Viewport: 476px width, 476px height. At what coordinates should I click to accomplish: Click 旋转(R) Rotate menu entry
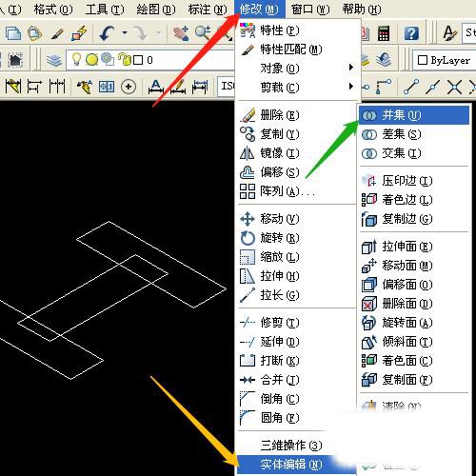pyautogui.click(x=297, y=238)
